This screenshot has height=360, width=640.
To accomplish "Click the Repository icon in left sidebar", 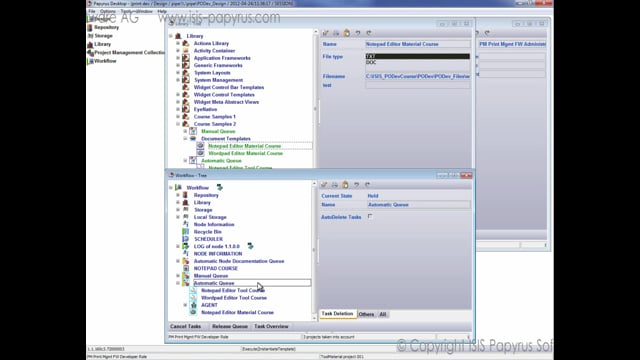I will coord(90,27).
